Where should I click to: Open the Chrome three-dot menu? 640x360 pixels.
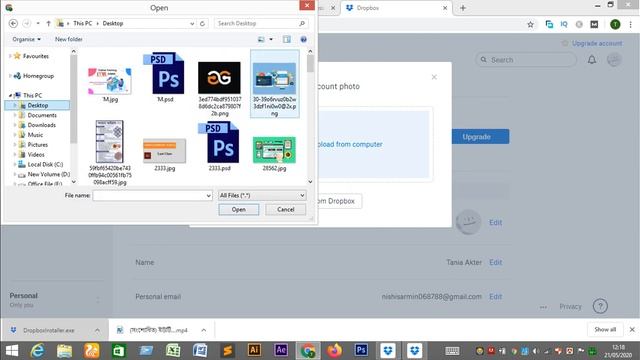pos(631,24)
